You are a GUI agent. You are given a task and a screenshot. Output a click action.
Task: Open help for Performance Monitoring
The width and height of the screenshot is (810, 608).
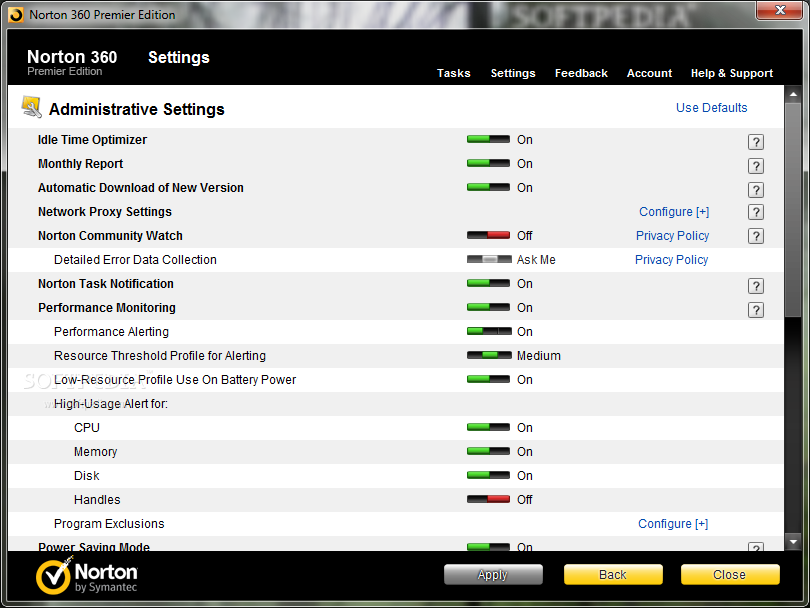pyautogui.click(x=755, y=310)
